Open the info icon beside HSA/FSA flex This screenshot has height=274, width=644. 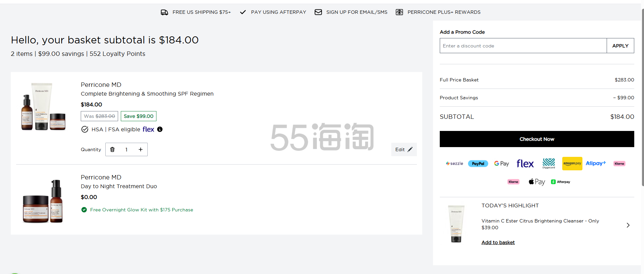click(x=160, y=129)
